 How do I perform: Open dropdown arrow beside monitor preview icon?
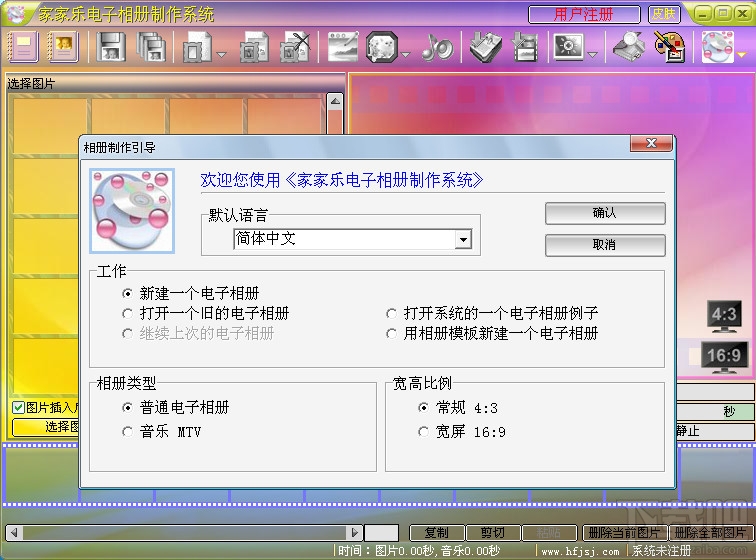pyautogui.click(x=593, y=55)
